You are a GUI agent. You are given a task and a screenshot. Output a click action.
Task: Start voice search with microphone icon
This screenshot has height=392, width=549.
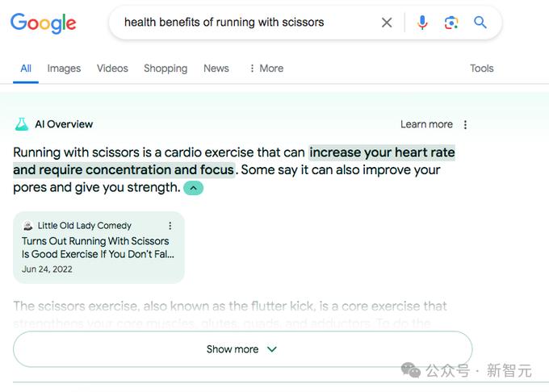[x=422, y=23]
